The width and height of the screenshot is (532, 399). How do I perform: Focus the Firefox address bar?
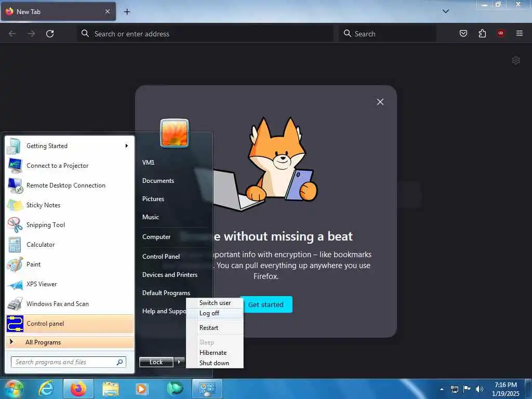click(205, 34)
